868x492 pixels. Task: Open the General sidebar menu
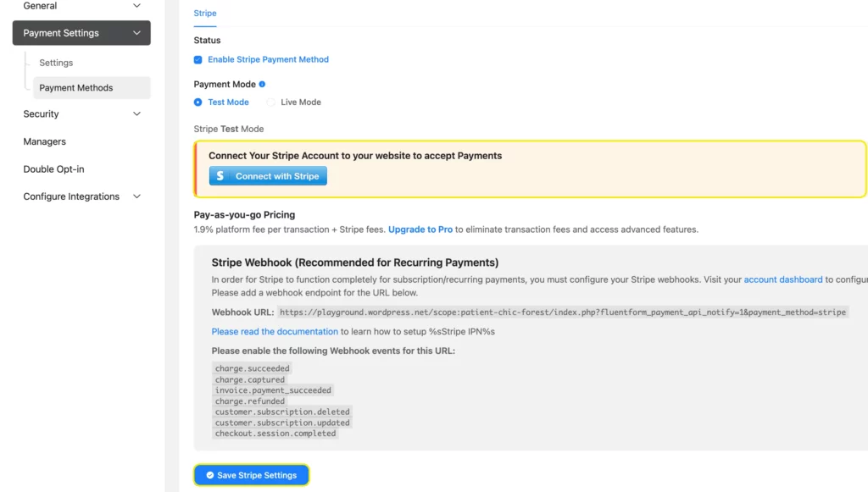81,6
